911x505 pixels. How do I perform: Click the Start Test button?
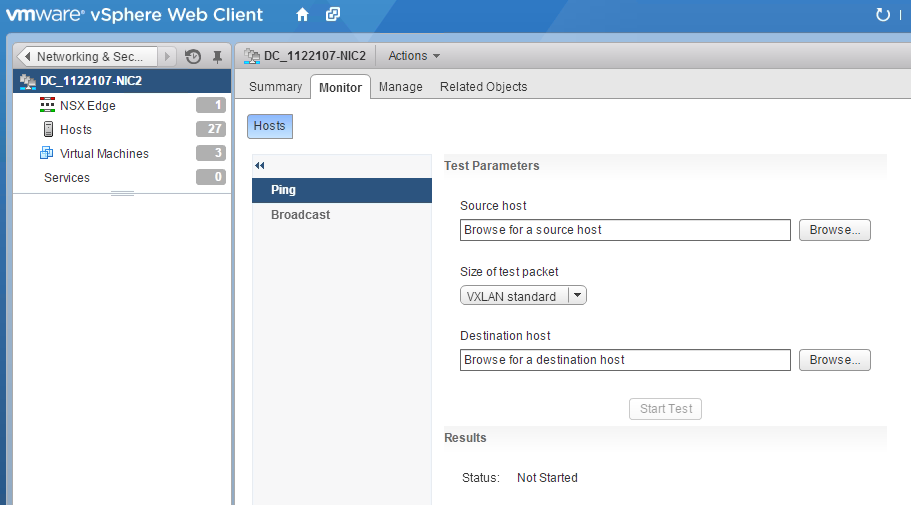click(665, 409)
